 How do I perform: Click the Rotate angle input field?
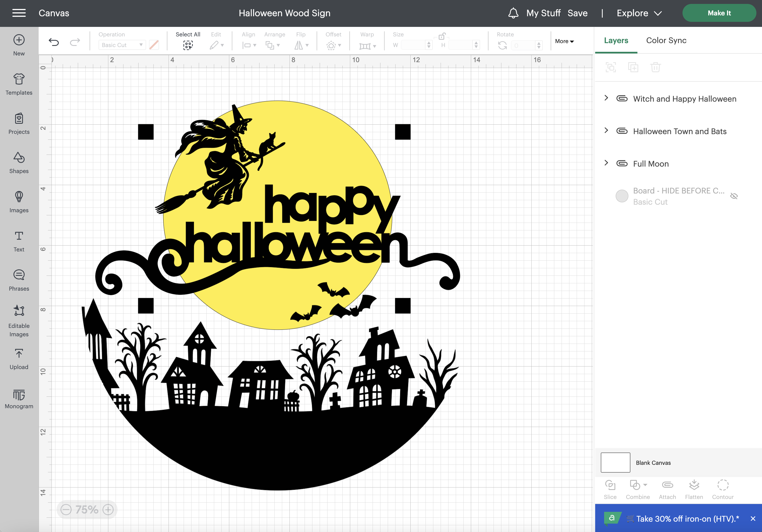tap(523, 45)
